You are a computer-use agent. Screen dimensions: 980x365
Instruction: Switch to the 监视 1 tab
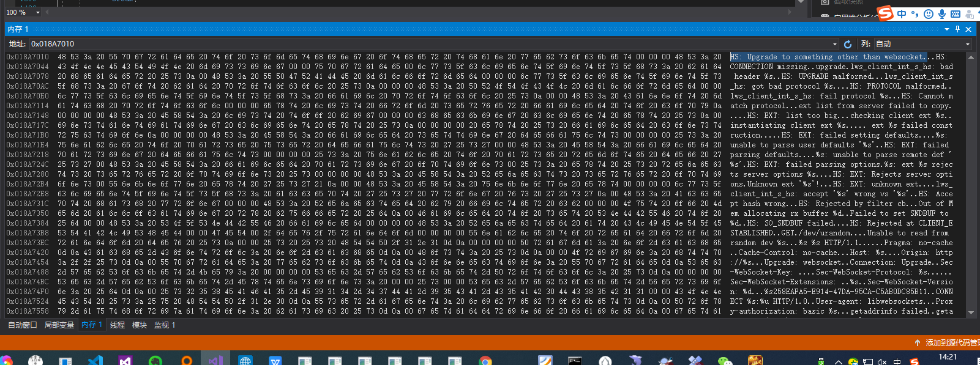pyautogui.click(x=165, y=325)
